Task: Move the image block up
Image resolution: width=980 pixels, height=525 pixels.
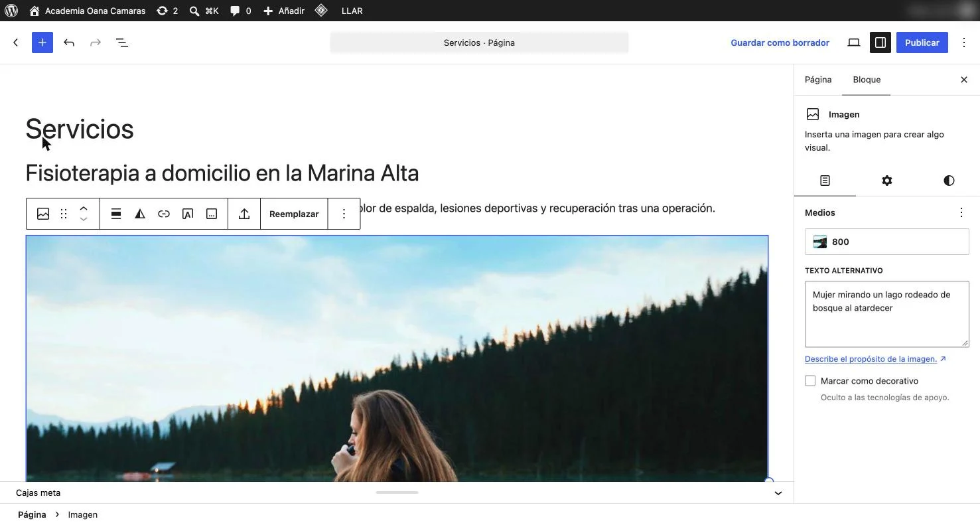Action: tap(84, 208)
